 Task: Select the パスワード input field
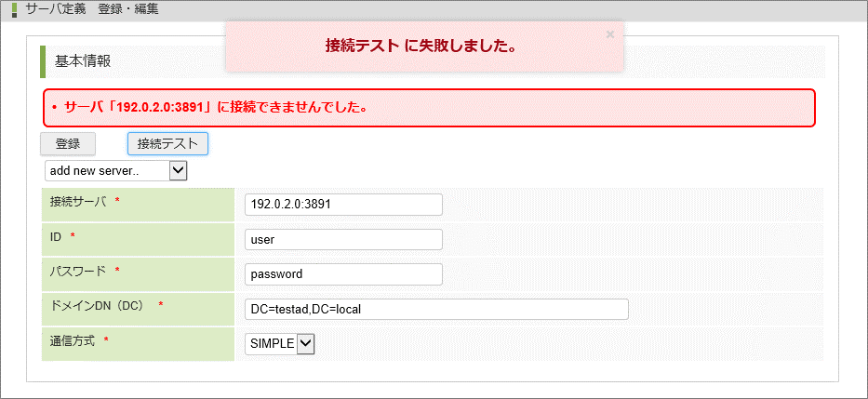[x=343, y=274]
